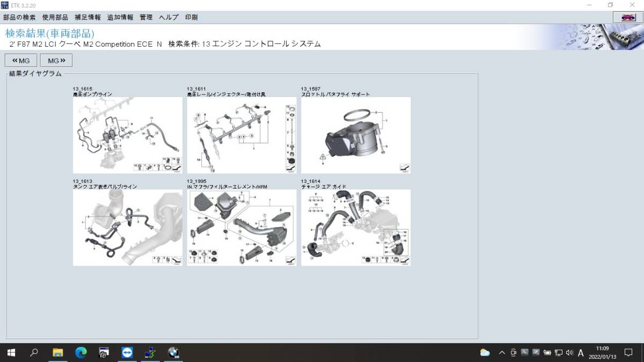Show weather widget in taskbar
This screenshot has width=644, height=362.
[485, 352]
